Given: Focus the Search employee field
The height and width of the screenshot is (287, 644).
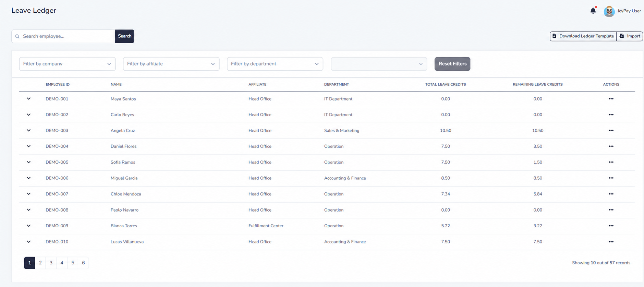Looking at the screenshot, I should click(x=63, y=36).
